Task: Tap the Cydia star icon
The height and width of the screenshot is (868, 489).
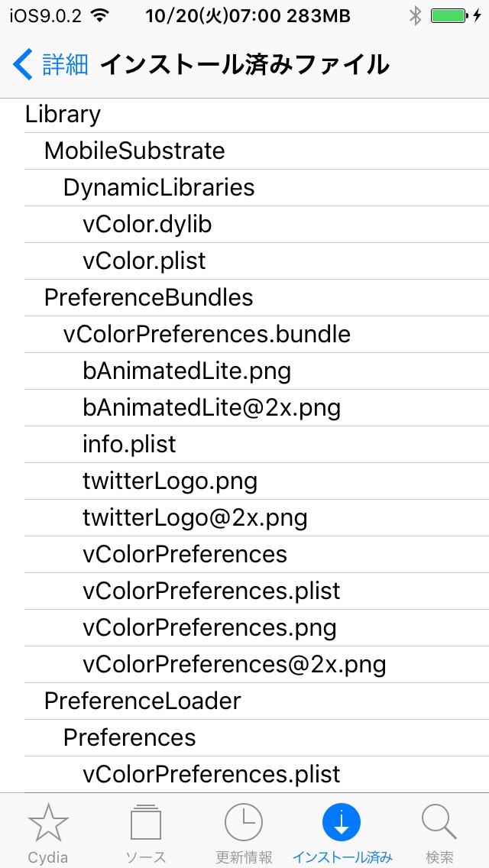Action: [x=48, y=823]
